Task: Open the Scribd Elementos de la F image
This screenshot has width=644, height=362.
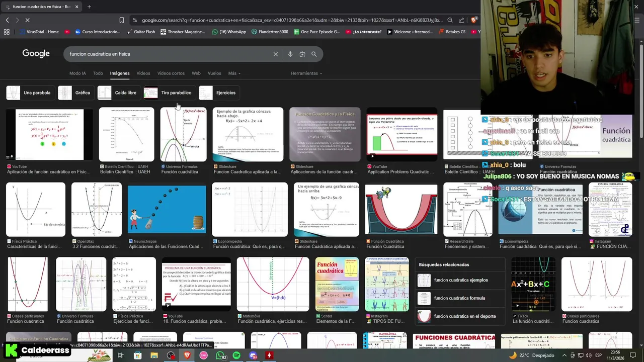Action: pos(337,284)
